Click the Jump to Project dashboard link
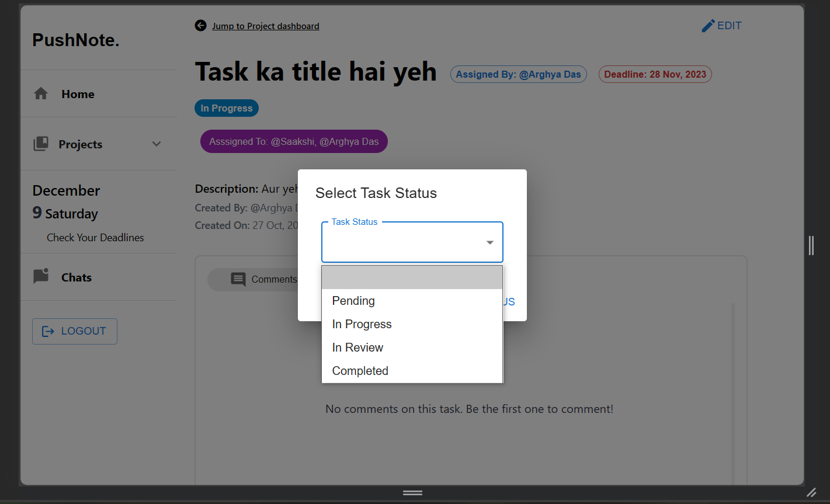This screenshot has width=830, height=504. [266, 26]
